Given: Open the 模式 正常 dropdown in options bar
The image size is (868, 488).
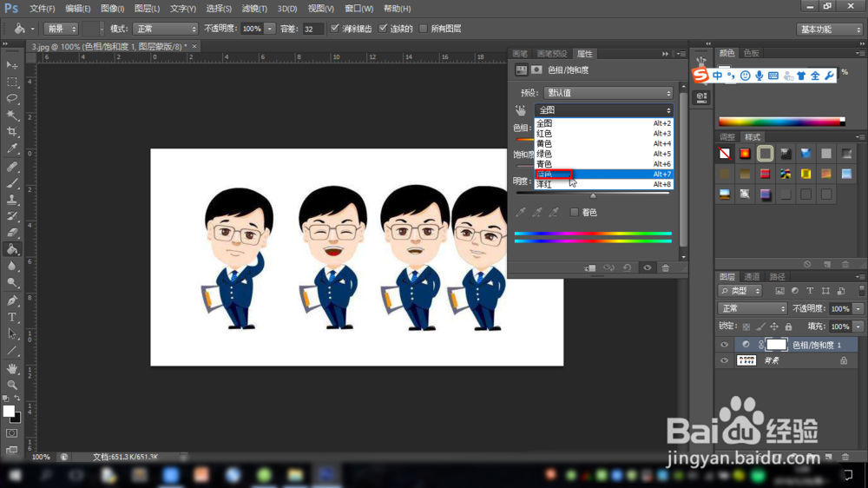Looking at the screenshot, I should (165, 29).
